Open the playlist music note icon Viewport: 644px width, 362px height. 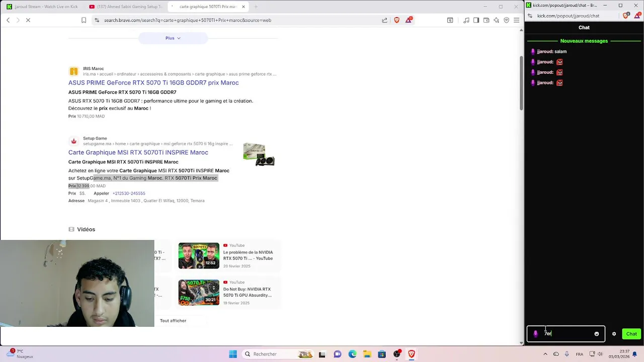466,20
